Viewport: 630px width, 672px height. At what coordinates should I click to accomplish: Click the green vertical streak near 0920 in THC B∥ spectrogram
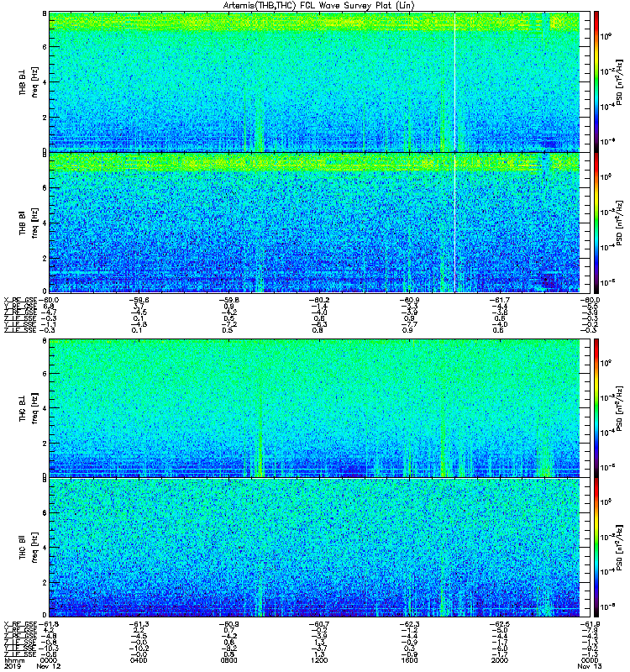coord(261,594)
